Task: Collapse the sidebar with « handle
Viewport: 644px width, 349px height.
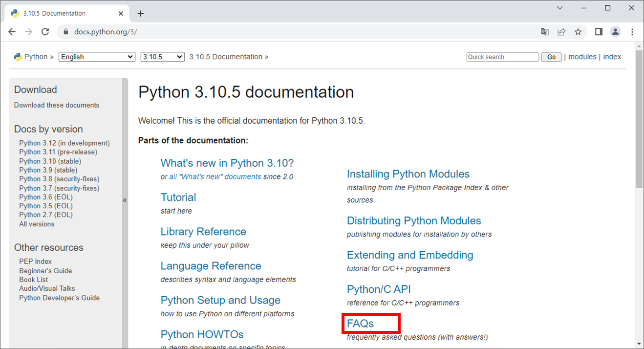Action: click(125, 200)
